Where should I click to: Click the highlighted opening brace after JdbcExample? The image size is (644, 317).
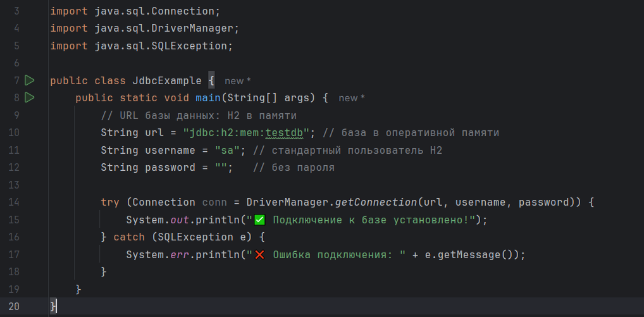coord(211,80)
